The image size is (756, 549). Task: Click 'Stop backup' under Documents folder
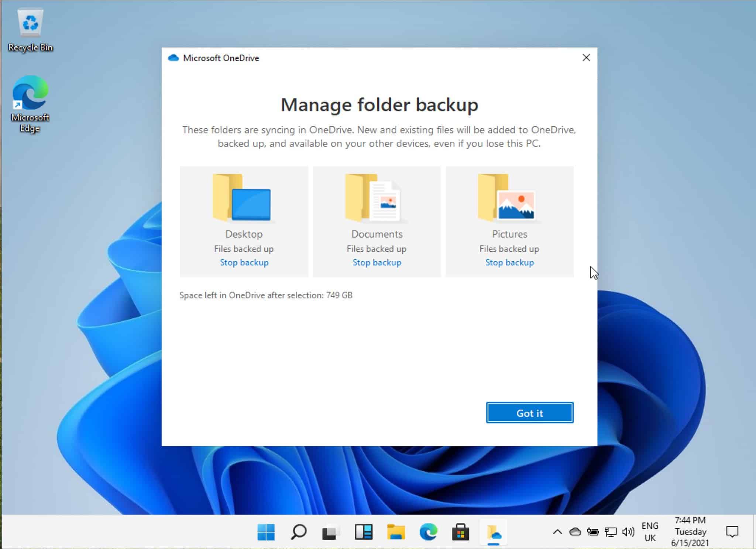[376, 262]
